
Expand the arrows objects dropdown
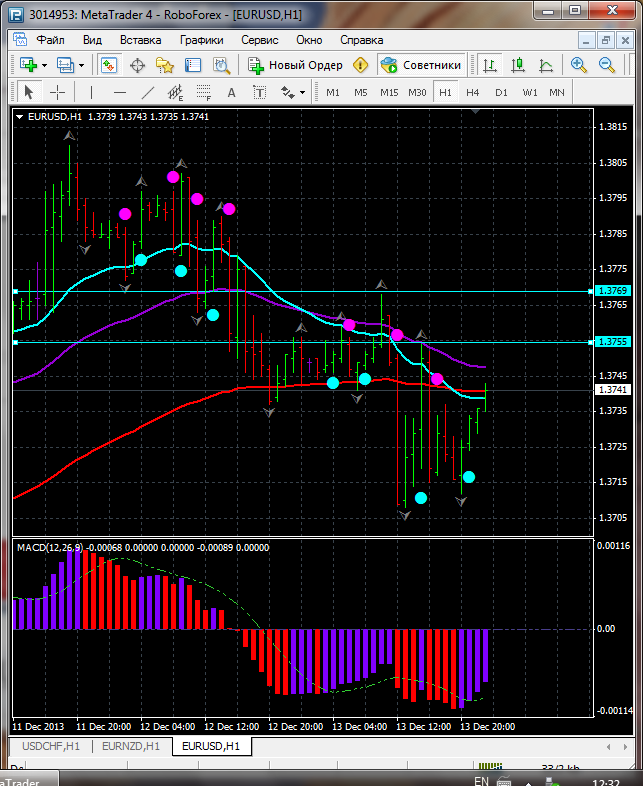tap(302, 92)
